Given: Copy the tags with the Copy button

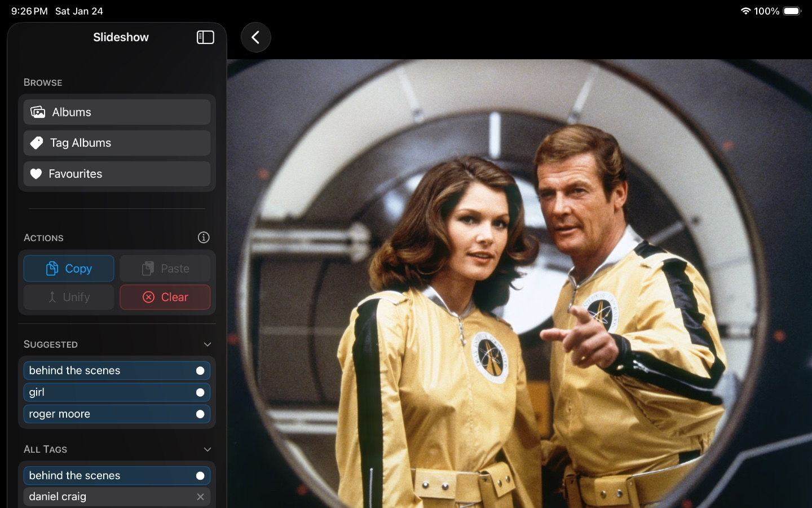Looking at the screenshot, I should pos(69,269).
